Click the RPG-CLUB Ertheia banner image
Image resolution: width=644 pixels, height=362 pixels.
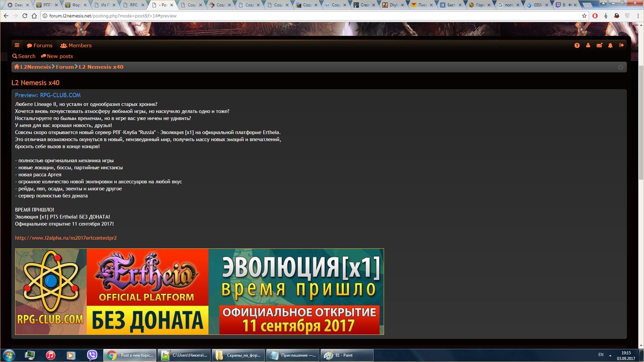[200, 292]
